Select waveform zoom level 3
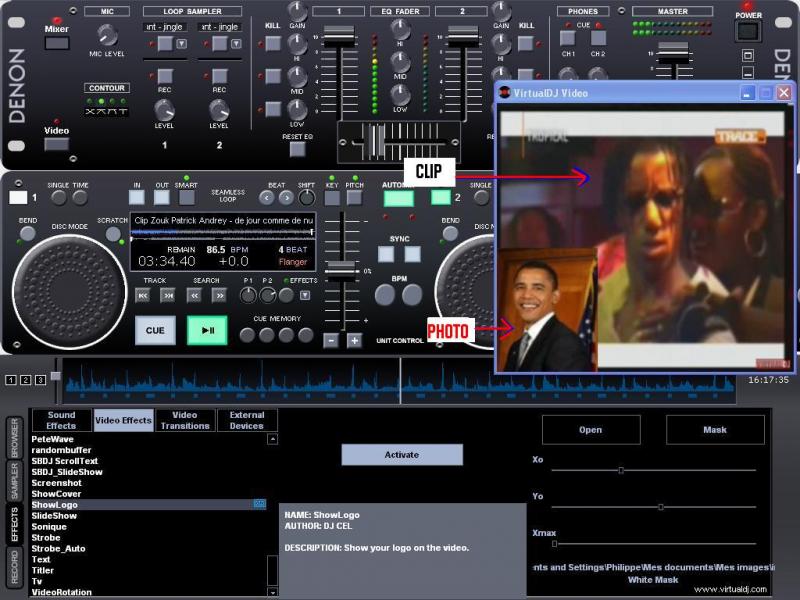The width and height of the screenshot is (800, 600). pyautogui.click(x=40, y=380)
